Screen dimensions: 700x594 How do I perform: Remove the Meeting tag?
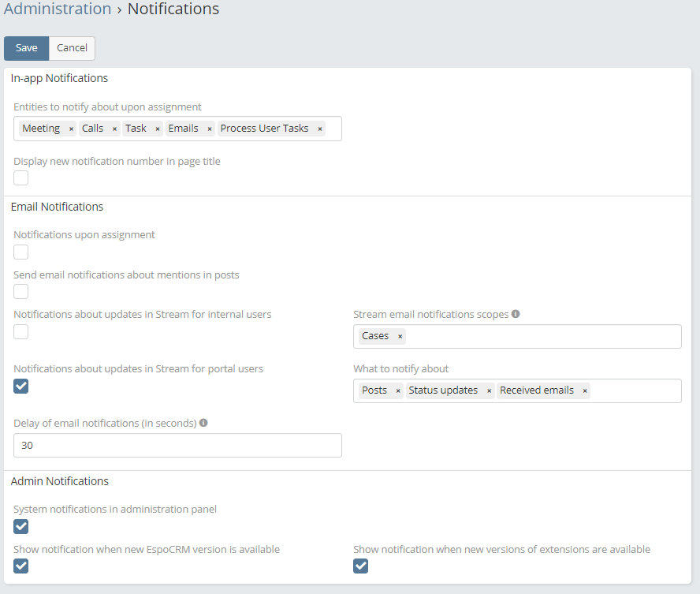71,129
